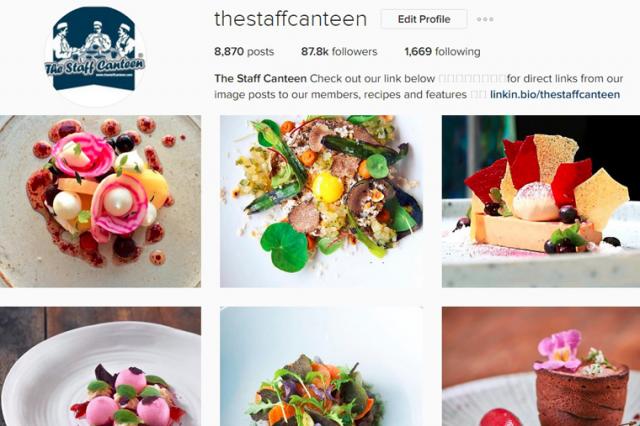This screenshot has width=640, height=426.
Task: Click the Edit Profile button
Action: point(424,19)
